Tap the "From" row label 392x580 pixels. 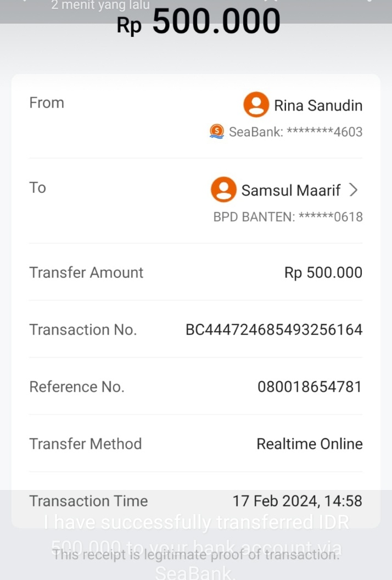click(47, 103)
